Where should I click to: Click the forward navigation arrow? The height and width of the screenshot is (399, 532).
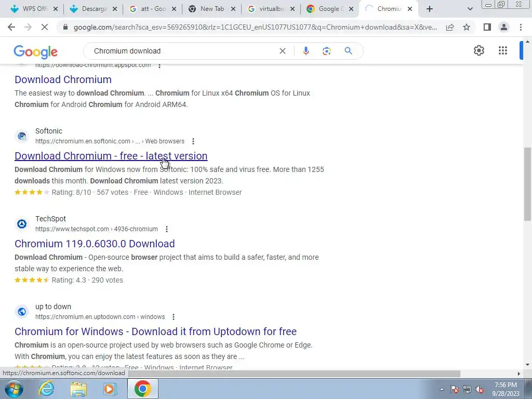[x=28, y=27]
